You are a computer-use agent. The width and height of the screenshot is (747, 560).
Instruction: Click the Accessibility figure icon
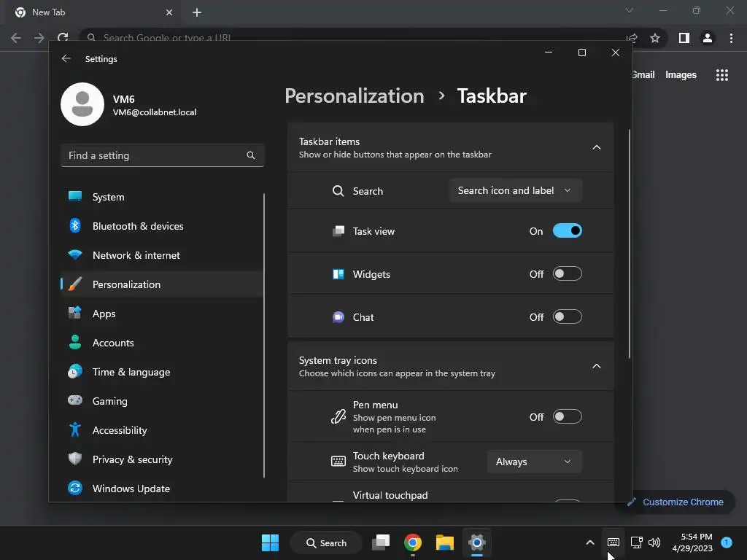tap(75, 430)
